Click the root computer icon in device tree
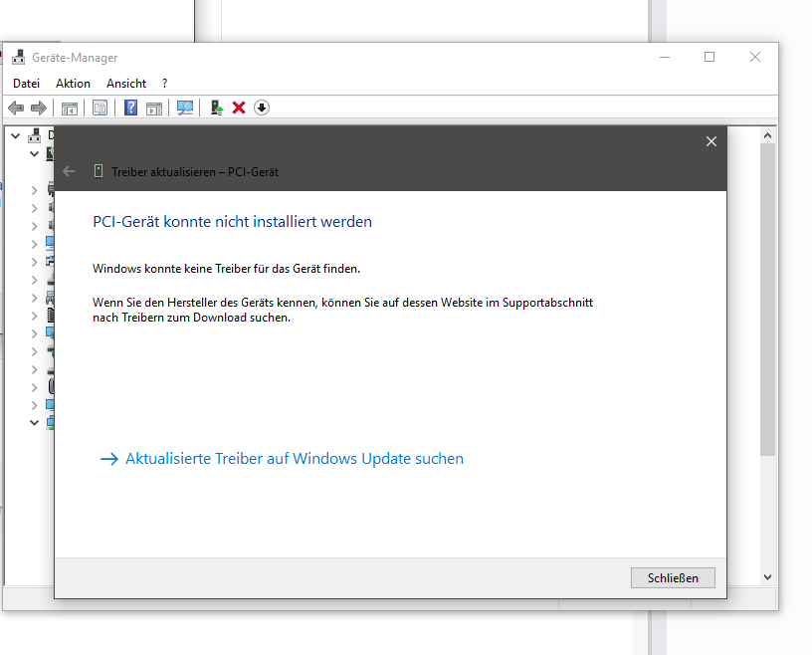The height and width of the screenshot is (655, 812). coord(35,135)
